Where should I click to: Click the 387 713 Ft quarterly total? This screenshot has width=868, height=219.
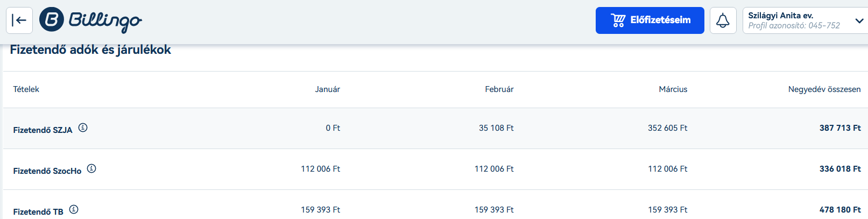point(840,128)
